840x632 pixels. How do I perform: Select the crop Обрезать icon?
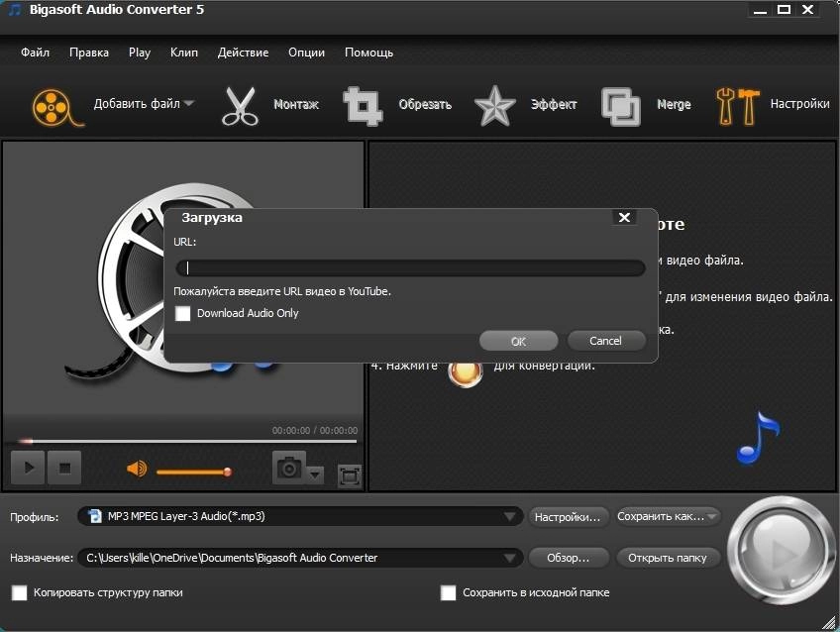363,106
